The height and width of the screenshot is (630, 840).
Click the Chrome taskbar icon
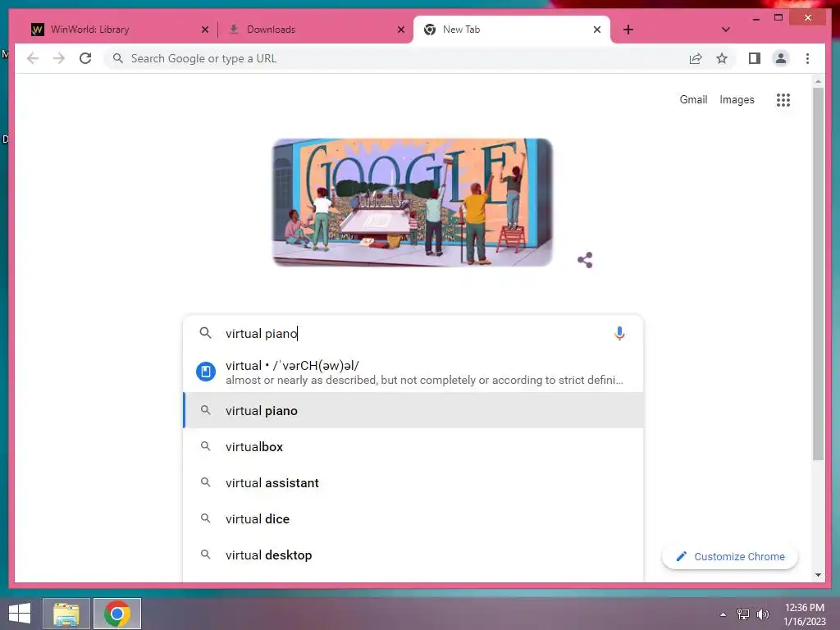pyautogui.click(x=117, y=614)
